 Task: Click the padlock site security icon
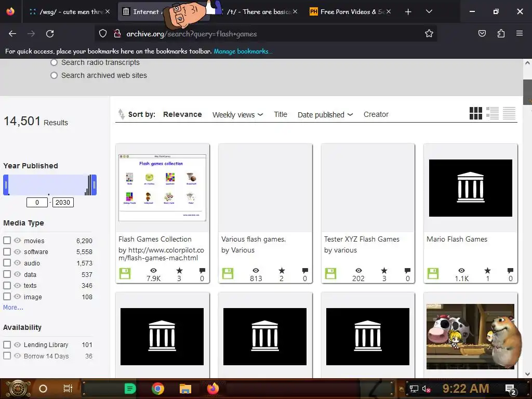(x=117, y=34)
